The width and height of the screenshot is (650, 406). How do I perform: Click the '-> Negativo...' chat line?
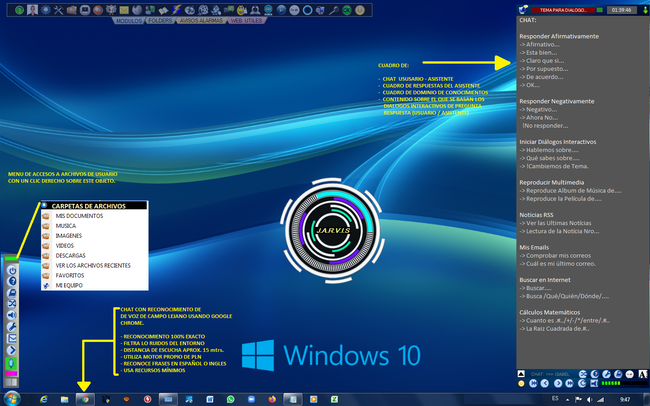(538, 109)
